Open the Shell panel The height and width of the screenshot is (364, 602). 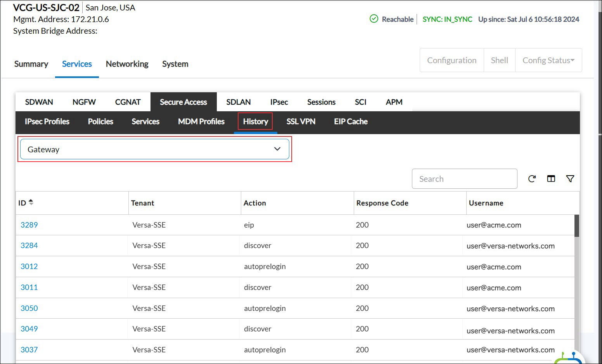coord(499,60)
